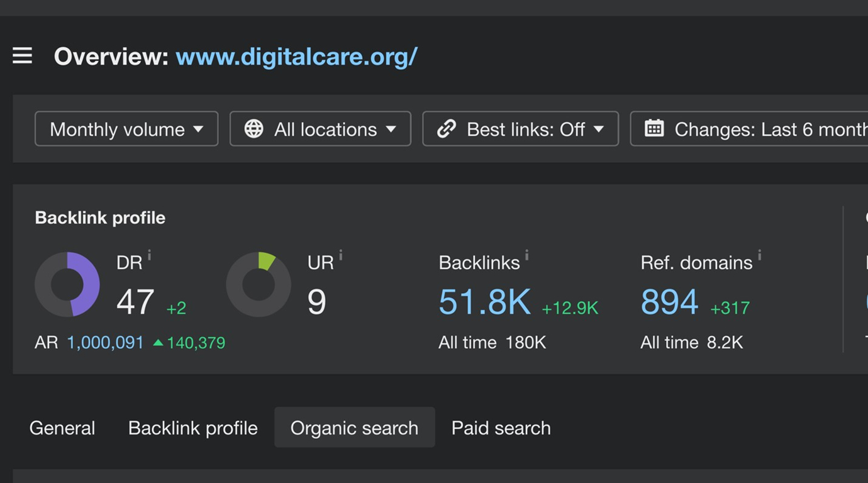This screenshot has height=483, width=868.
Task: Click the purple DR donut chart
Action: click(67, 284)
